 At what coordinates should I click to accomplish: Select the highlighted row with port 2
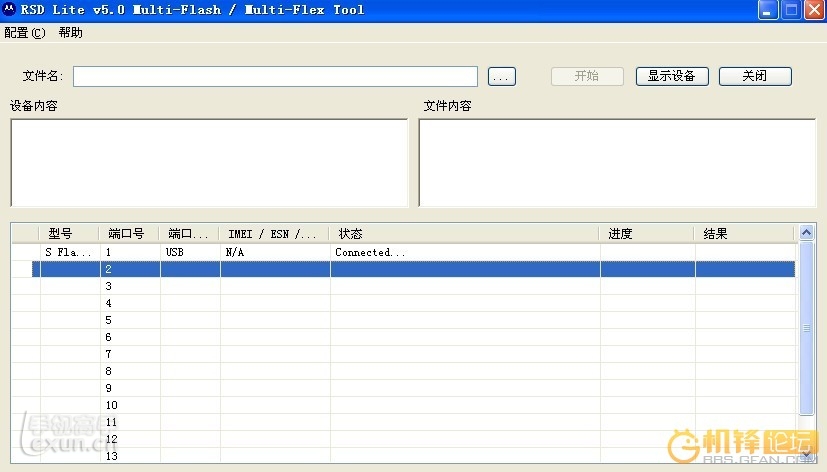click(x=414, y=269)
